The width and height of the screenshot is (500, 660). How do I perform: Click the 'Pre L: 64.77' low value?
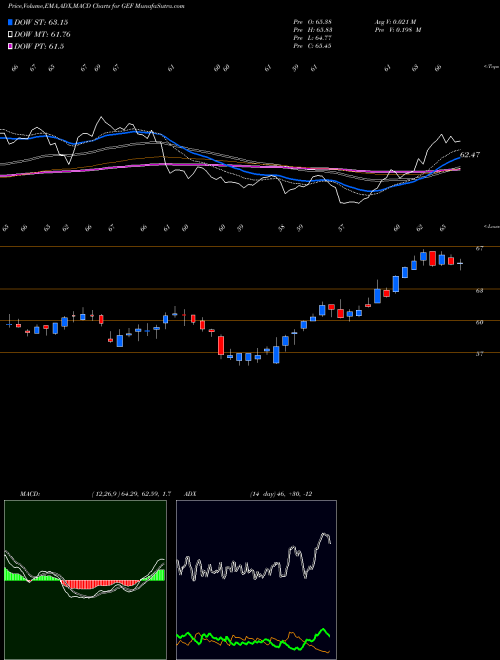click(313, 38)
